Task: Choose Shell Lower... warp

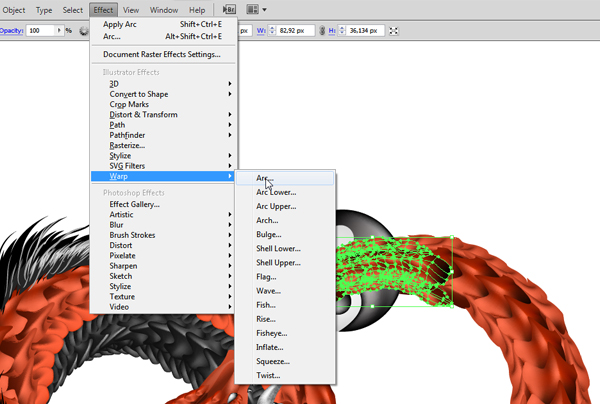Action: pos(285,249)
